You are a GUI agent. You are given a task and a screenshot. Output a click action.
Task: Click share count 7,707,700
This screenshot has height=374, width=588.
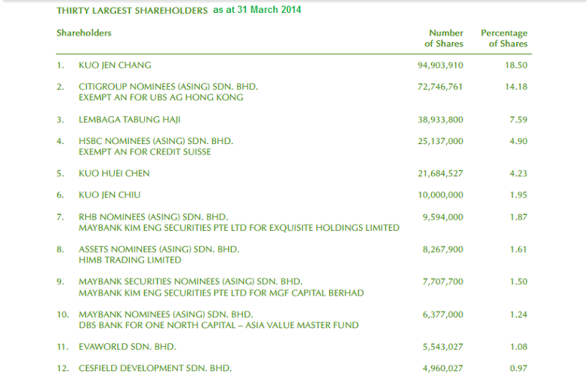443,282
